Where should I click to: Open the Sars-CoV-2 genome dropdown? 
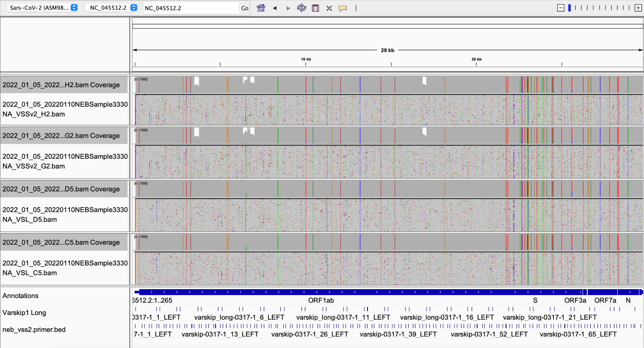(43, 8)
